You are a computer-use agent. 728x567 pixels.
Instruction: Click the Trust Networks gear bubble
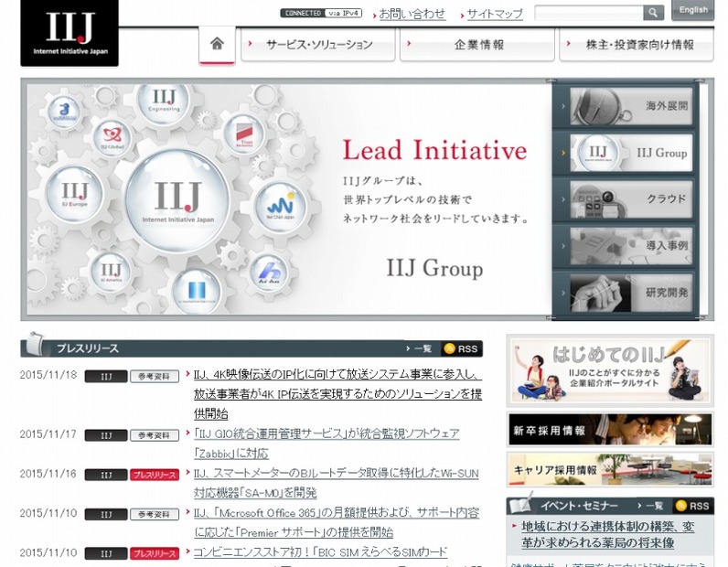click(244, 134)
